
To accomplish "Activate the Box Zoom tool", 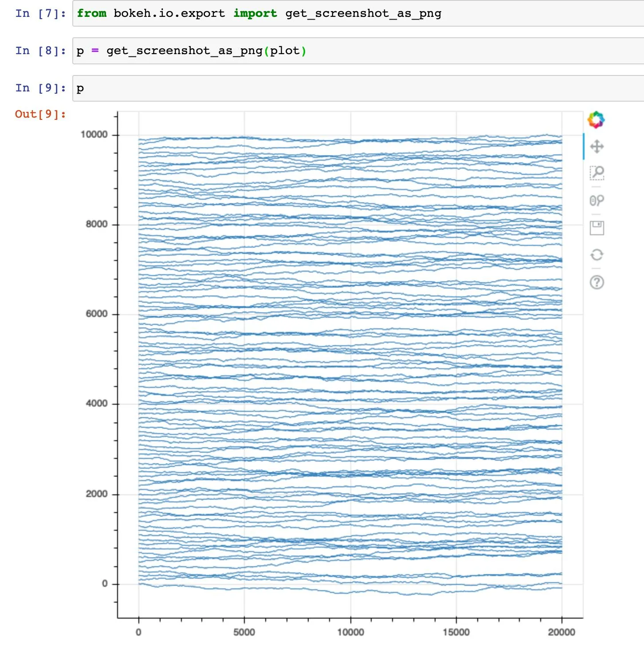I will coord(597,173).
